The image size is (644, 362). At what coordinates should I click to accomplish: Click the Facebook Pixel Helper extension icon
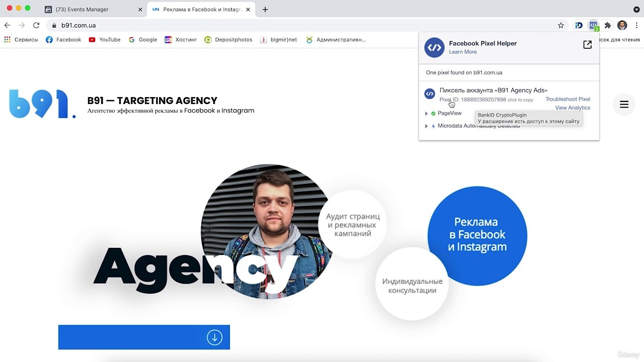[594, 25]
